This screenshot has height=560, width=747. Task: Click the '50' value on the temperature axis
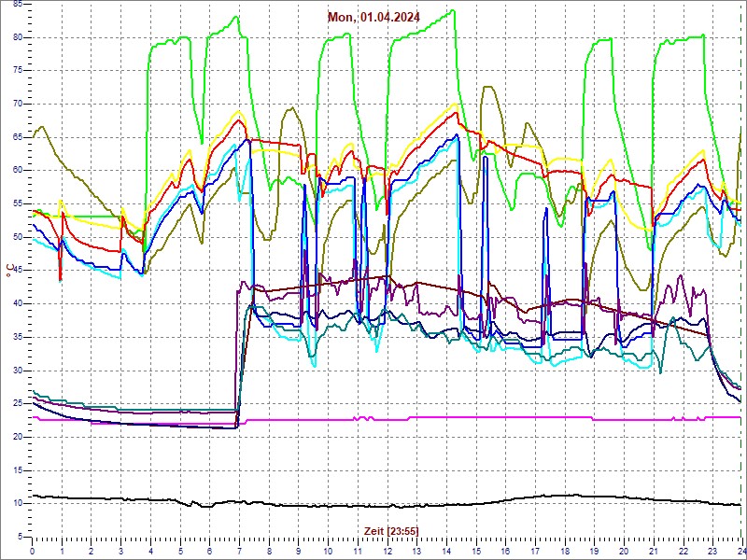18,237
